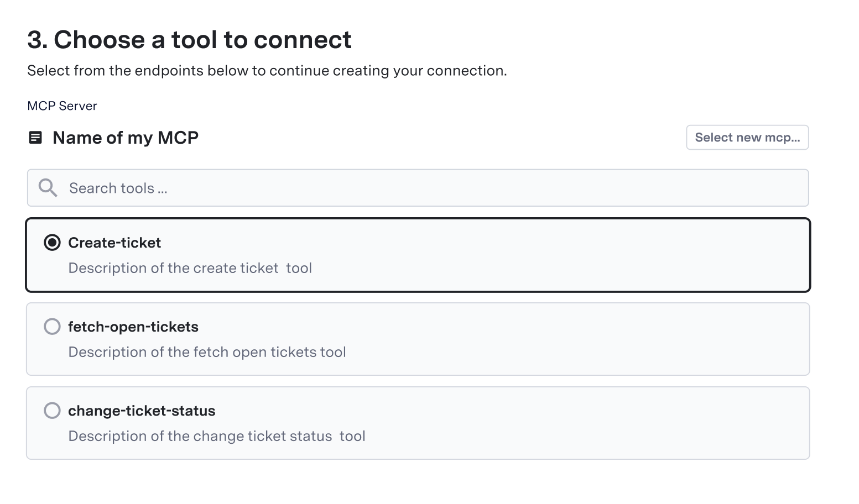The image size is (859, 504).
Task: Click the change-ticket-status radio circle icon
Action: tap(52, 410)
